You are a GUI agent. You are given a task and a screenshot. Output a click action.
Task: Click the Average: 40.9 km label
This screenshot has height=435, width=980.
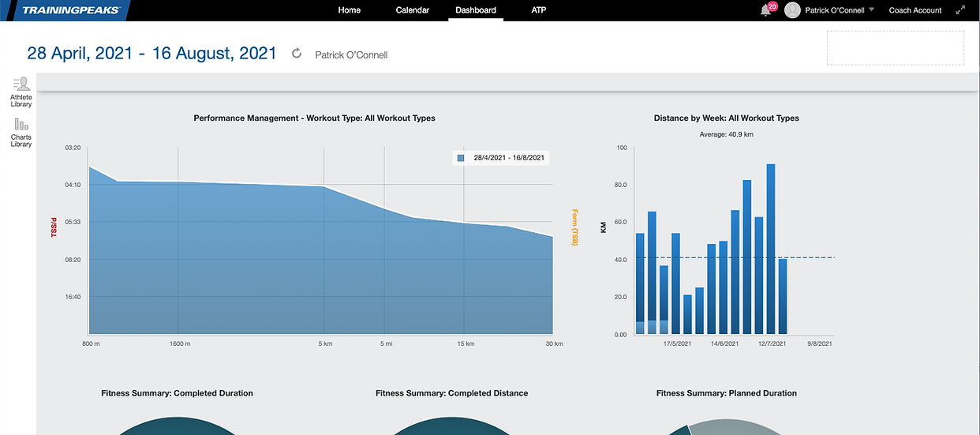726,134
